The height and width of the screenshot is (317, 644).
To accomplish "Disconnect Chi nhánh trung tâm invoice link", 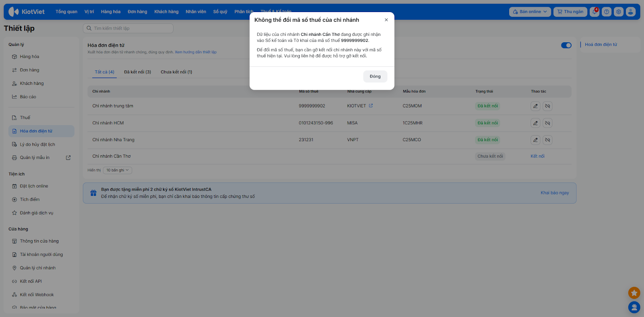I will [x=547, y=106].
